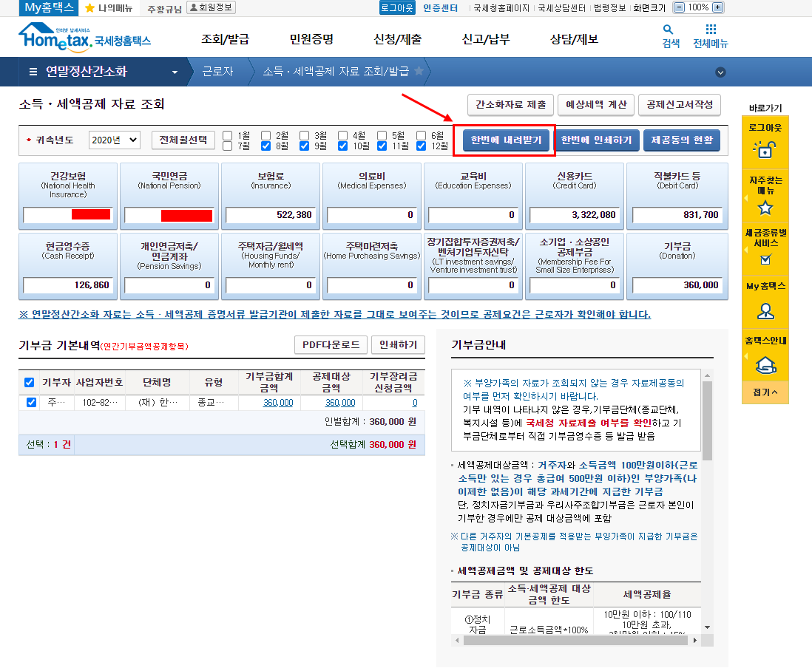Click the Hometax logo
This screenshot has width=812, height=671.
pos(84,37)
